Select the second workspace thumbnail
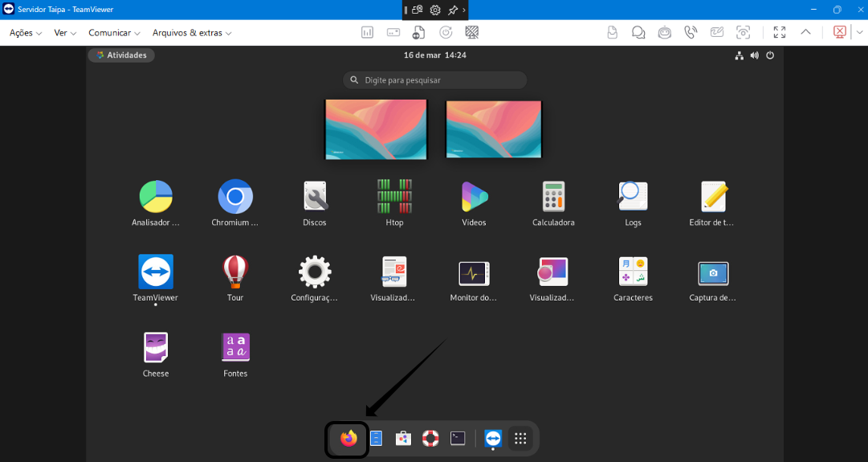 pos(494,129)
